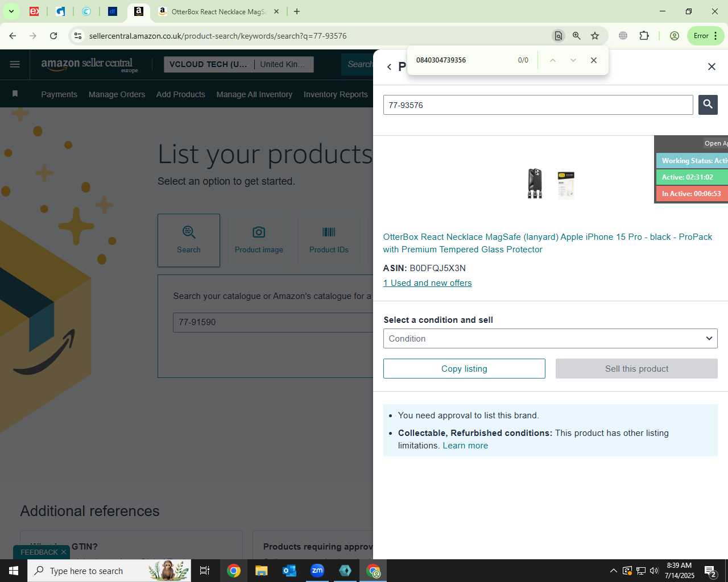This screenshot has height=582, width=728.
Task: Open a new browser tab
Action: (296, 11)
